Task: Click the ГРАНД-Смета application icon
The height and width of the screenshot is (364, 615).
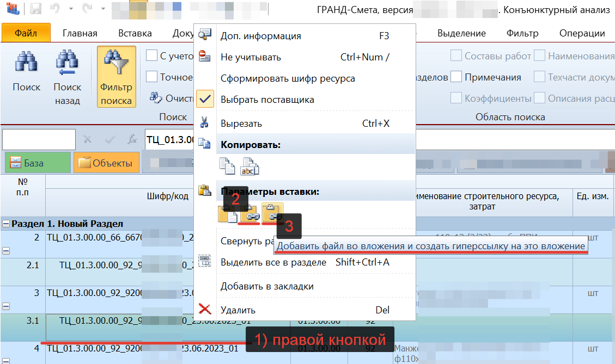Action: (12, 9)
